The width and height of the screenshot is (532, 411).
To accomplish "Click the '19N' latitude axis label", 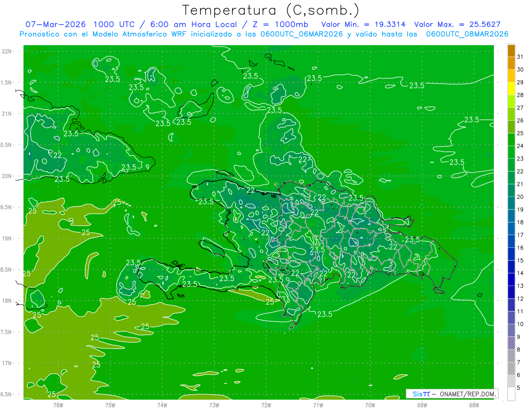I will click(x=7, y=238).
